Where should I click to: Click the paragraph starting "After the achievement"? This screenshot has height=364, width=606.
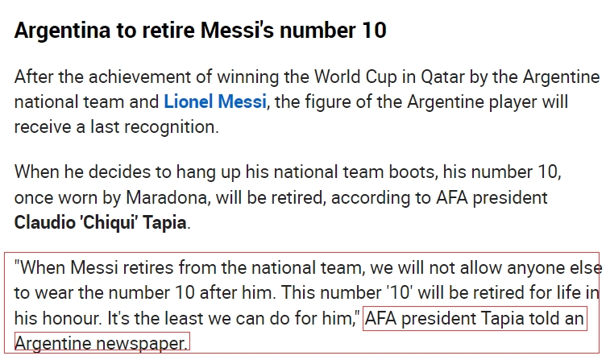click(307, 101)
